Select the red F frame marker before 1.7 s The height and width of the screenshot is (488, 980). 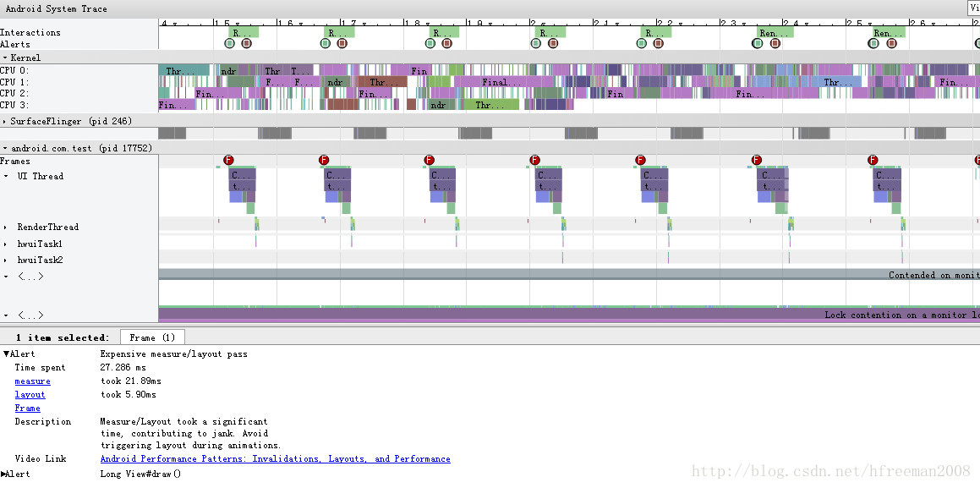[x=324, y=161]
